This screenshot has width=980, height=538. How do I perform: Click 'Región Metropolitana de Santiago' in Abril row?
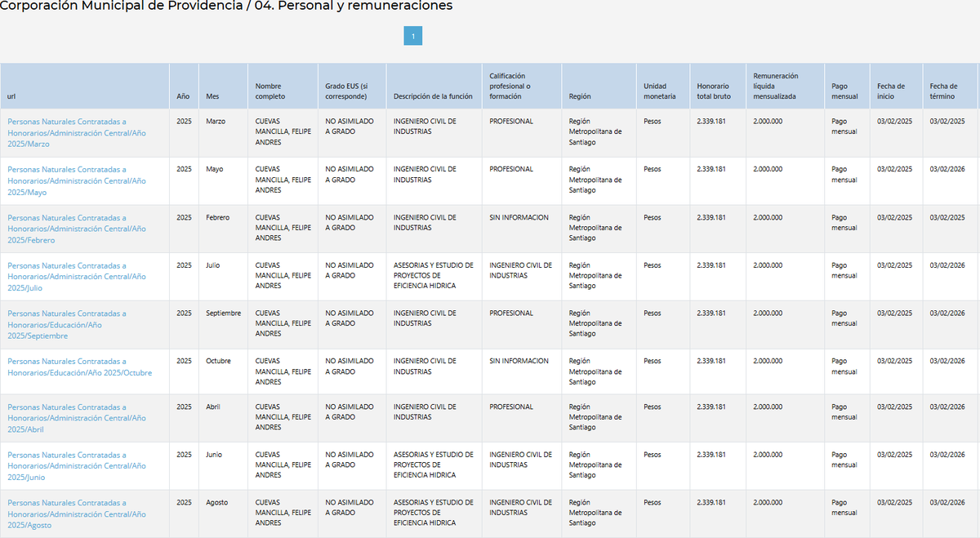click(595, 417)
